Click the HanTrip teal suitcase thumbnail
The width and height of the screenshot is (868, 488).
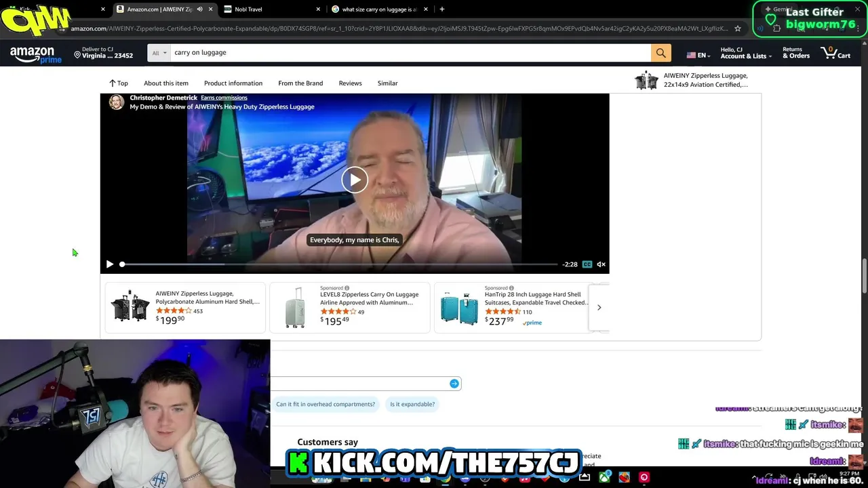[x=459, y=308]
